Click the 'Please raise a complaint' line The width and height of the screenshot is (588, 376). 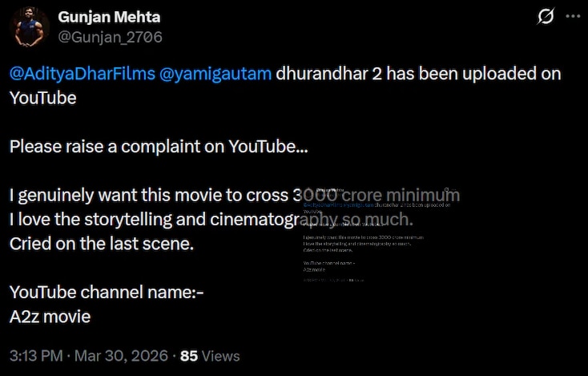point(158,147)
